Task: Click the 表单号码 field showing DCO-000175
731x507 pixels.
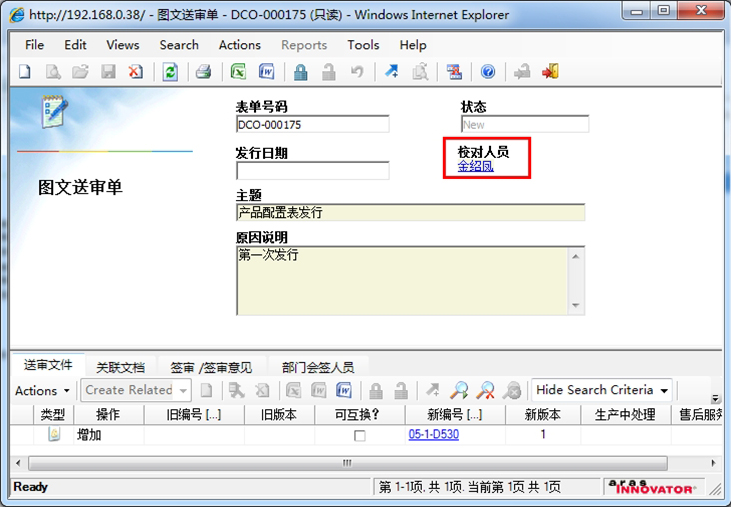Action: pos(312,124)
